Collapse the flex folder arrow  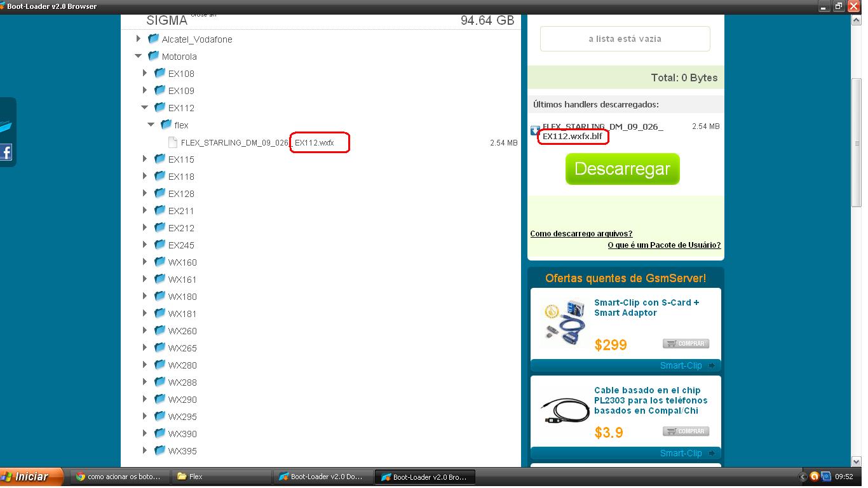point(151,125)
